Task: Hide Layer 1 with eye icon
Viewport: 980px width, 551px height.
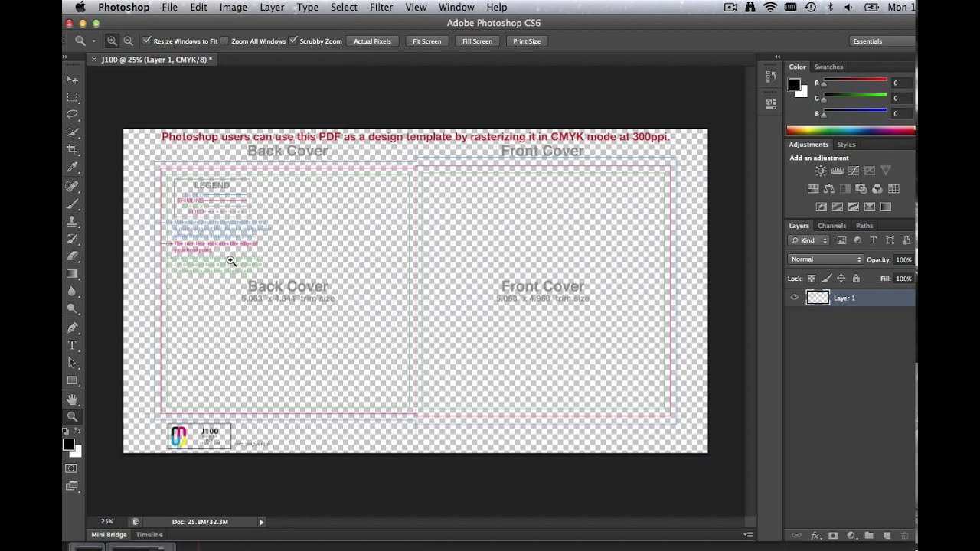Action: [x=794, y=298]
